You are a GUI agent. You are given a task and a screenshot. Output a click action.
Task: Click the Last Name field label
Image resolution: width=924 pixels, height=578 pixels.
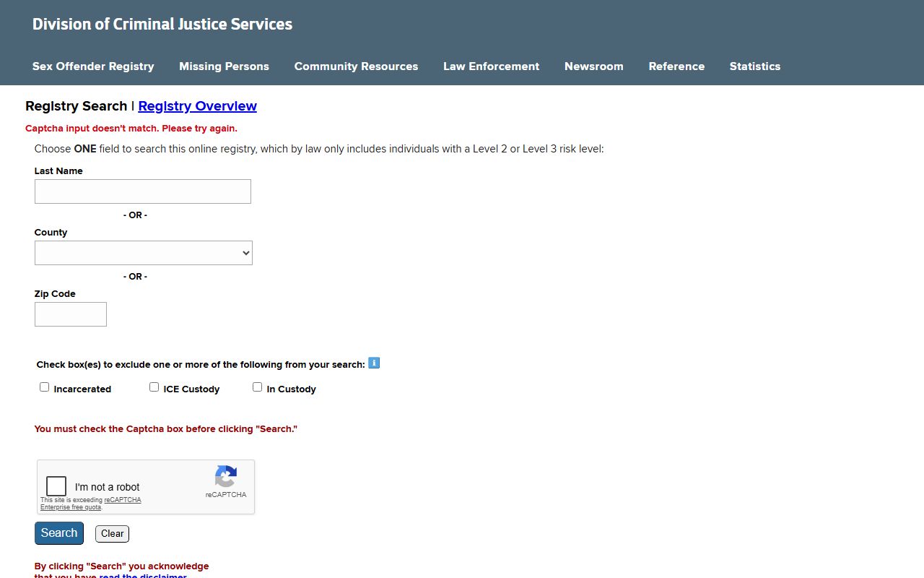58,171
